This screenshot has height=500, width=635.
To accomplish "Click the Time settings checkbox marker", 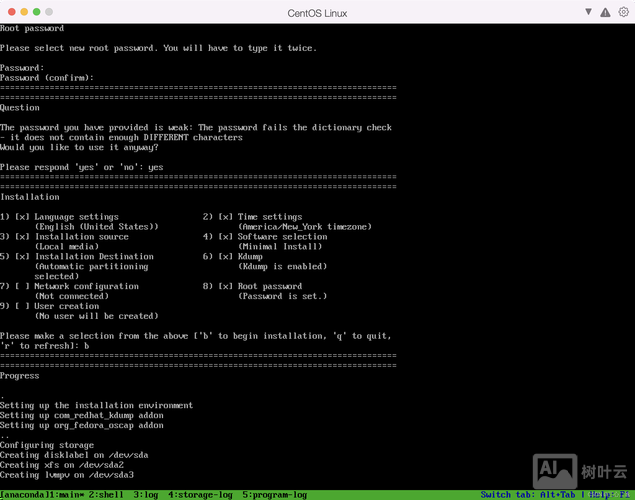I will [x=226, y=217].
